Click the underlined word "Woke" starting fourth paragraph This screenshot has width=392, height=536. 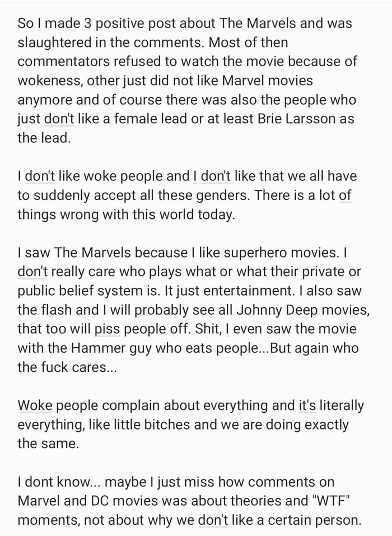coord(35,406)
